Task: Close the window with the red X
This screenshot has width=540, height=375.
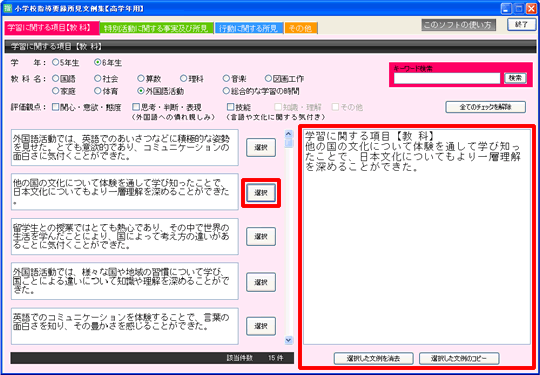Action: [531, 9]
